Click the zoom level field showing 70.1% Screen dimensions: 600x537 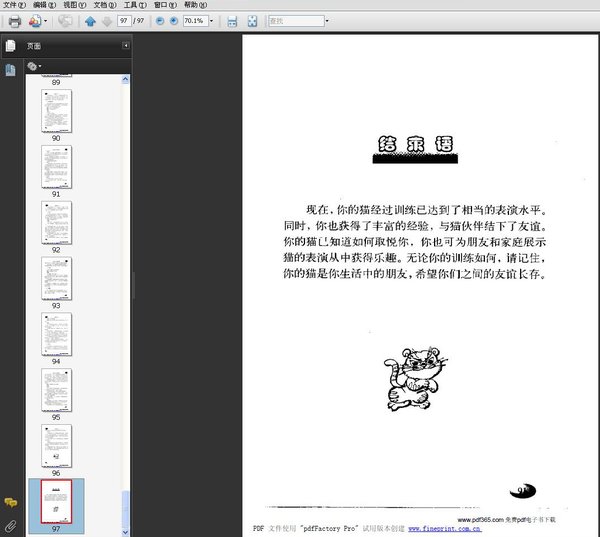tap(196, 21)
